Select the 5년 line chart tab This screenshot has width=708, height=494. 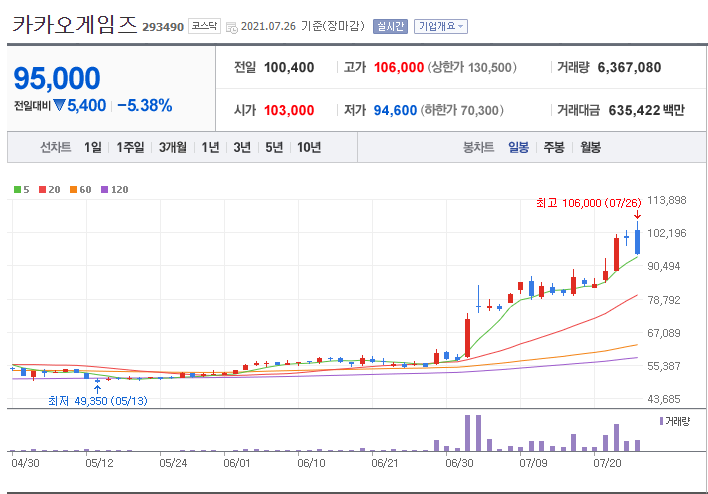274,147
